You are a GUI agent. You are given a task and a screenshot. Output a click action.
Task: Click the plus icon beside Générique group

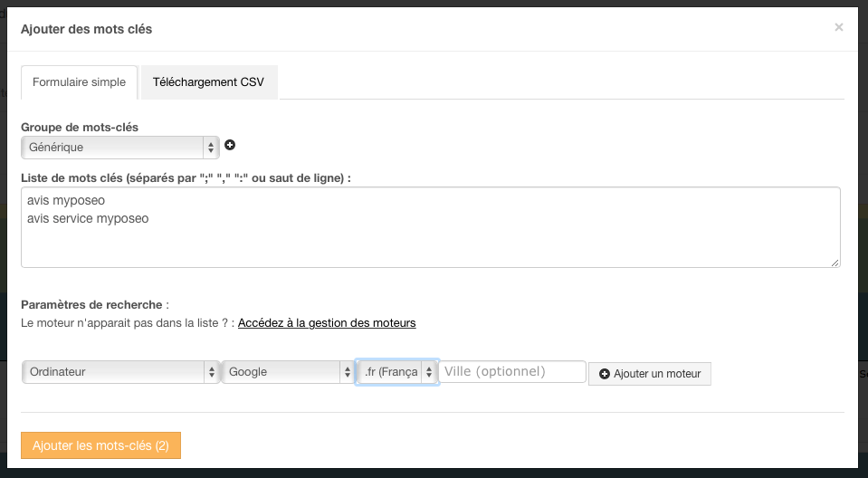(x=230, y=145)
